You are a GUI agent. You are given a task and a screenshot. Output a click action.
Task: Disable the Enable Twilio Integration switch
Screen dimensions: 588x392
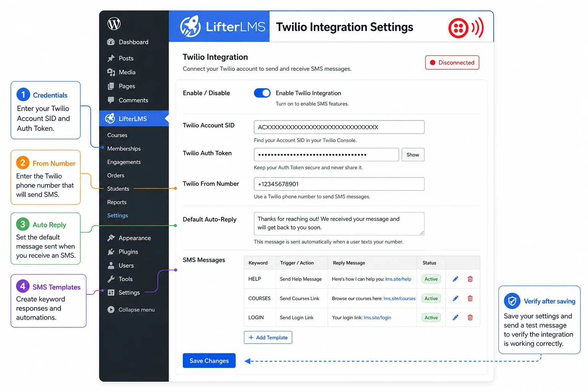(262, 93)
